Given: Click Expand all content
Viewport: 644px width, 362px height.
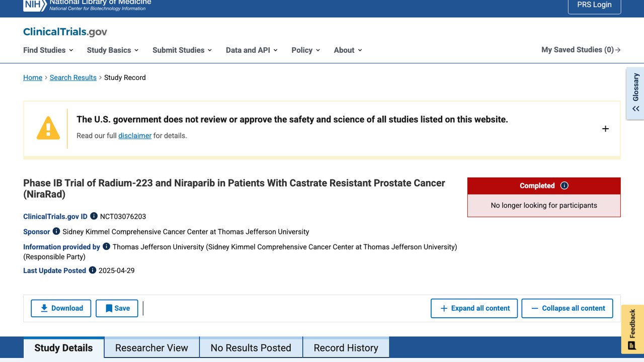Looking at the screenshot, I should [x=474, y=308].
